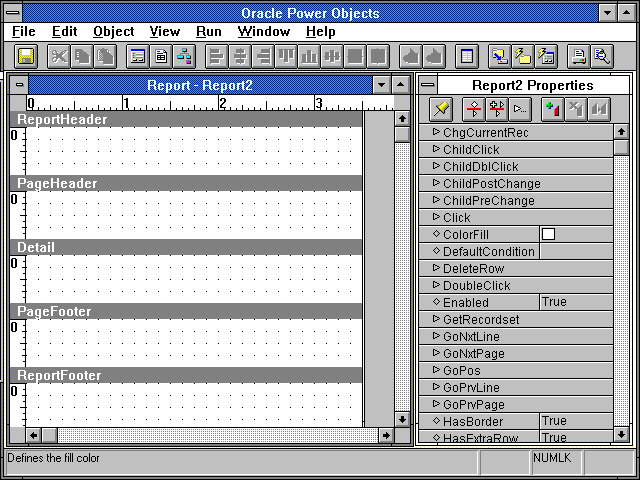640x480 pixels.
Task: Click the Print icon in the toolbar
Action: click(578, 56)
